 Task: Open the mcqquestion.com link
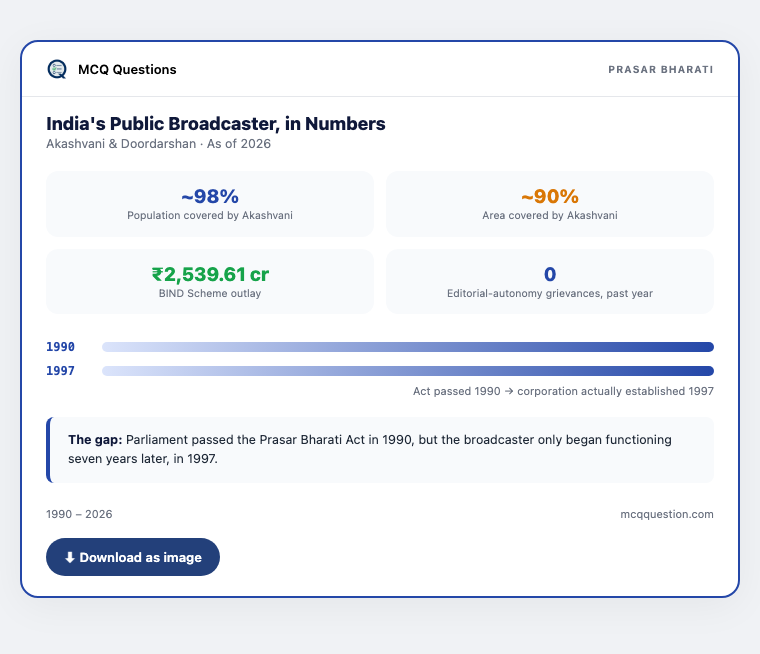[x=666, y=514]
